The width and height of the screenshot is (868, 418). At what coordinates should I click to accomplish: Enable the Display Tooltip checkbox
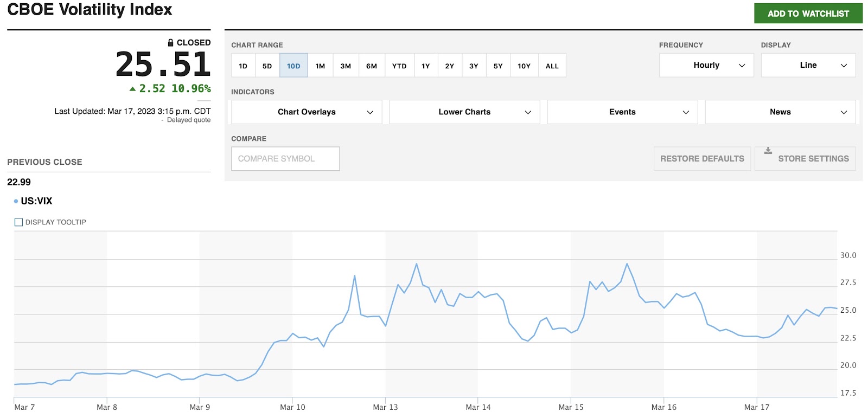[x=18, y=222]
